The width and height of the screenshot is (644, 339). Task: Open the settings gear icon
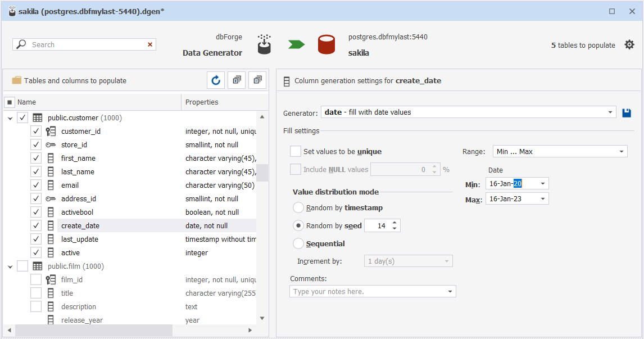pyautogui.click(x=629, y=45)
